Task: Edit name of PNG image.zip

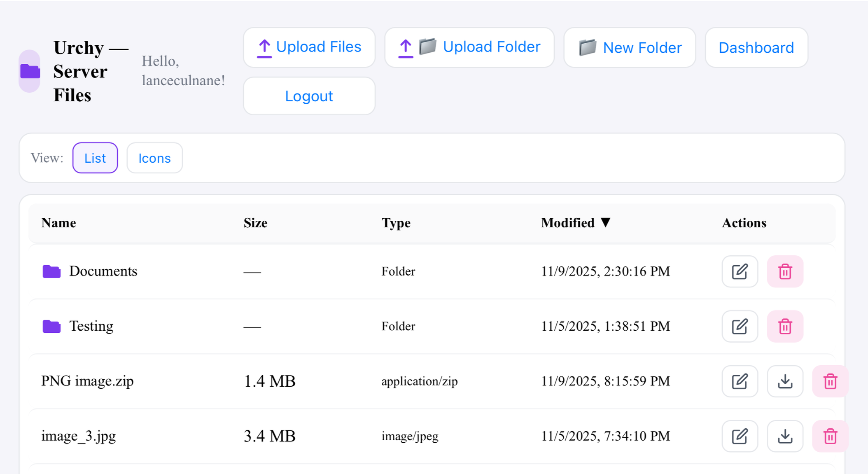Action: pos(740,381)
